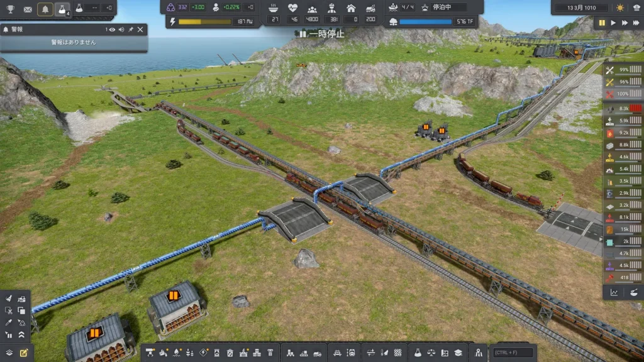Open the messages envelope icon
This screenshot has height=362, width=644.
28,9
